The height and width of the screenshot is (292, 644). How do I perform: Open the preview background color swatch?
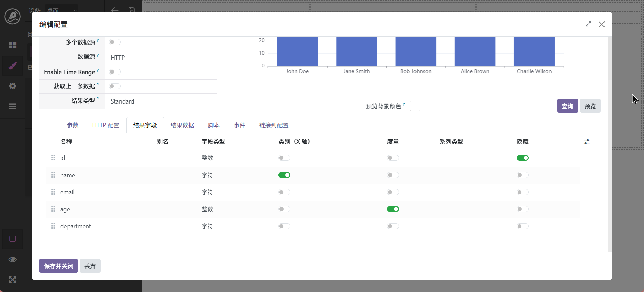(415, 106)
